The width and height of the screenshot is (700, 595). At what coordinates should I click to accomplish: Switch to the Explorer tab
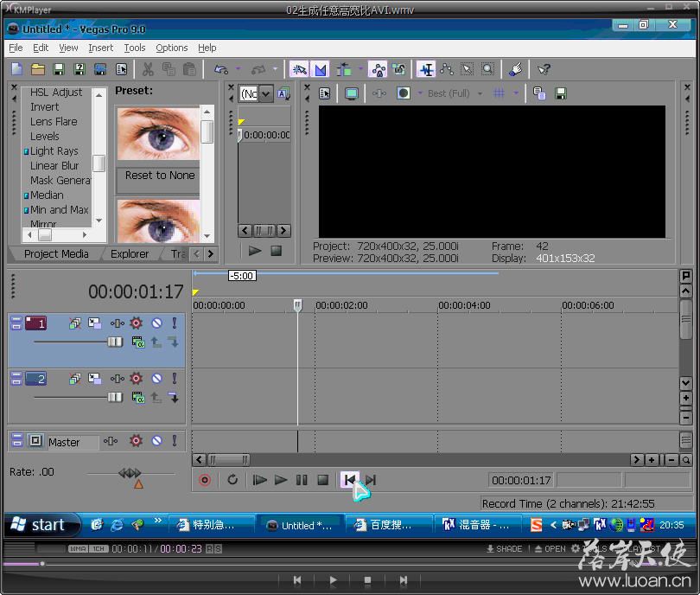click(130, 253)
